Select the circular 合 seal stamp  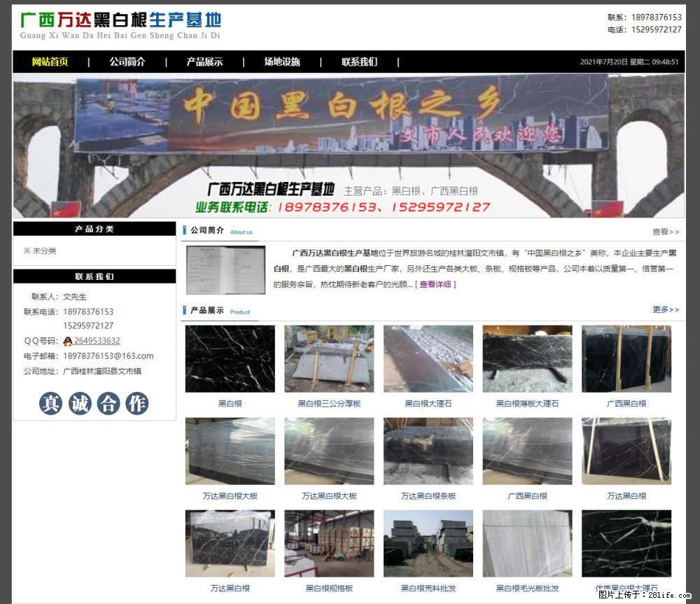click(x=108, y=403)
